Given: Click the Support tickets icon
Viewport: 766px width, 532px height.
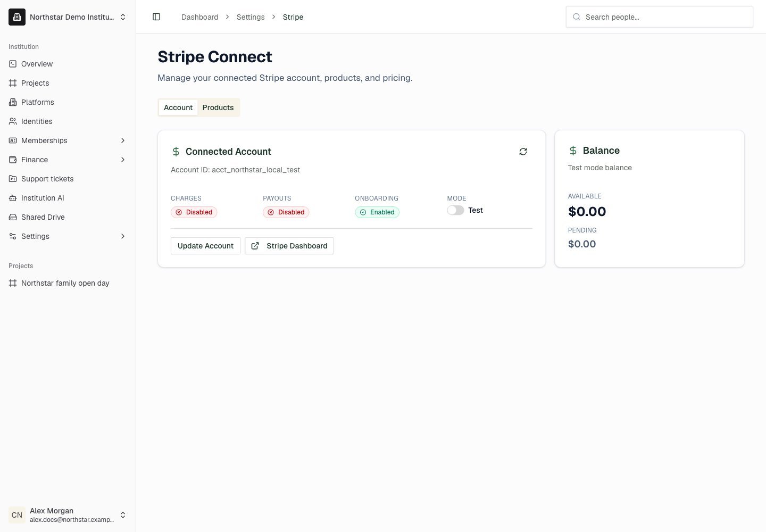Looking at the screenshot, I should (13, 179).
